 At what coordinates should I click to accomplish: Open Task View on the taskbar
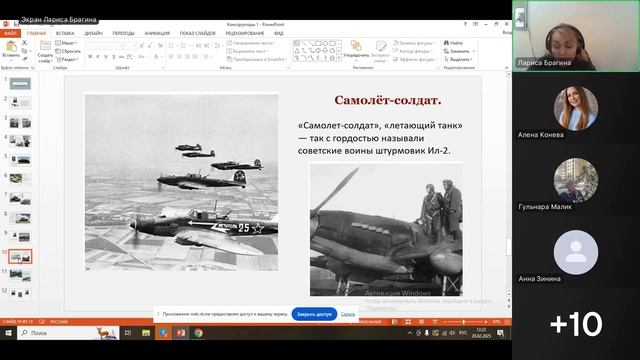(128, 333)
